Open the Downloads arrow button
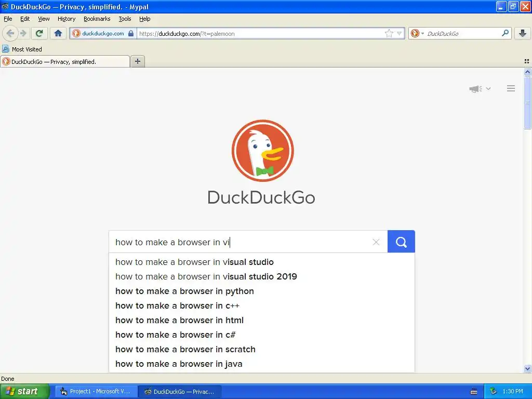Image resolution: width=532 pixels, height=399 pixels. (x=523, y=33)
